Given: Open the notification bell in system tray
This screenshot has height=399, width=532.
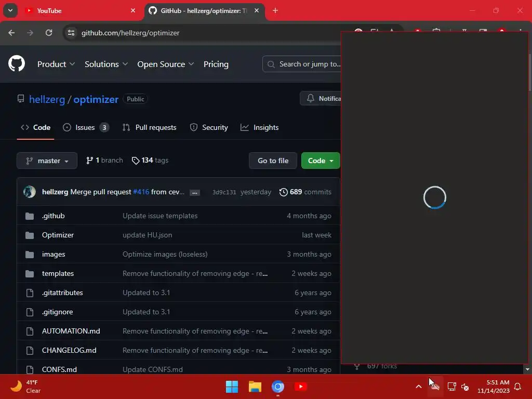Looking at the screenshot, I should point(518,387).
